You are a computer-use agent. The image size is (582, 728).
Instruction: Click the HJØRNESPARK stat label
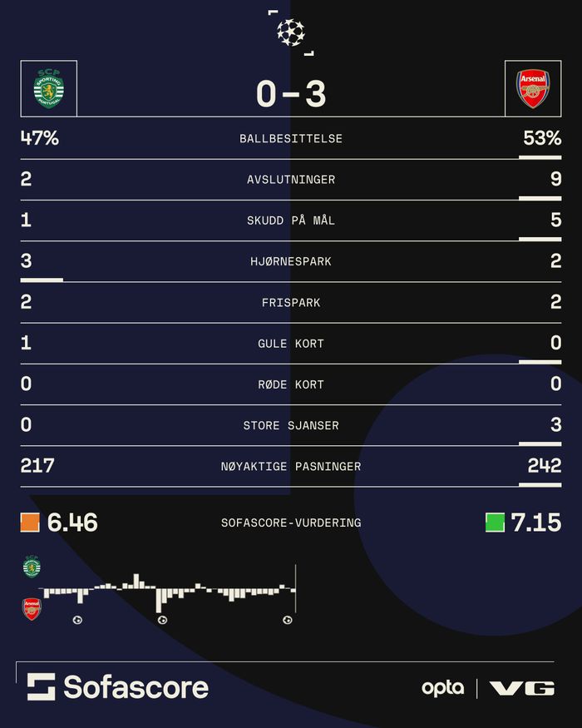click(x=291, y=261)
